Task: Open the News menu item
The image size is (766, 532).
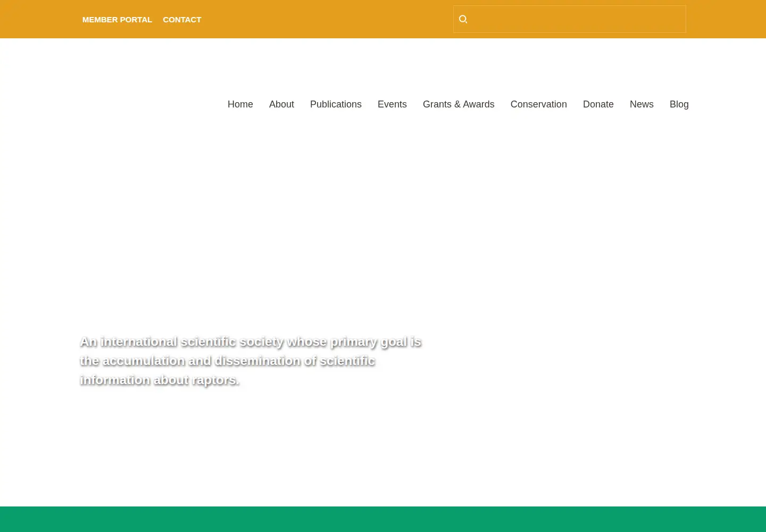Action: [642, 104]
